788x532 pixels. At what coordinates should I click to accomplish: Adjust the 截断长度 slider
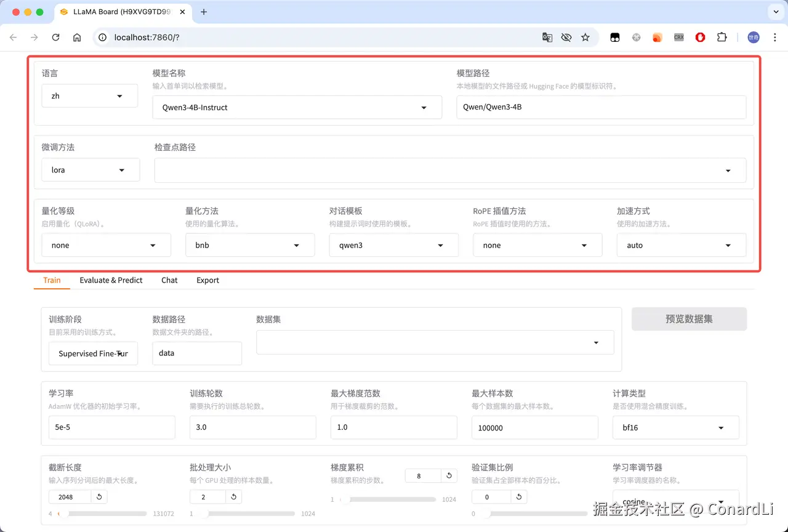pos(102,514)
